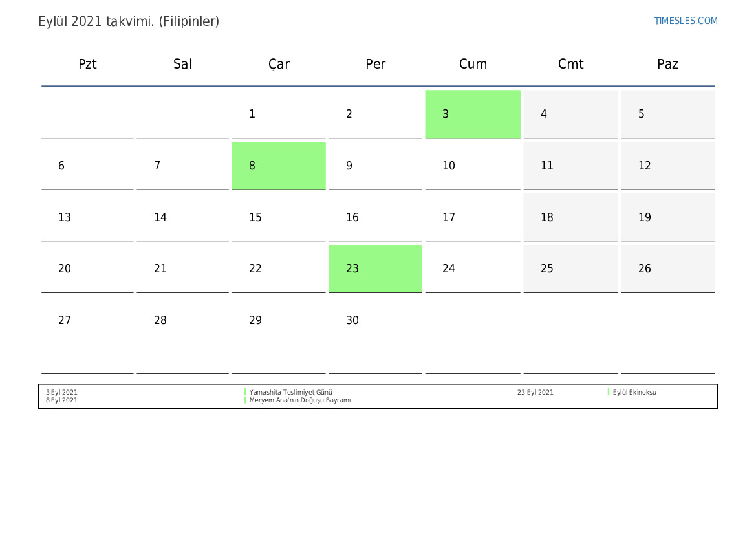The height and width of the screenshot is (535, 756).
Task: Click the Pzt column header
Action: [87, 64]
